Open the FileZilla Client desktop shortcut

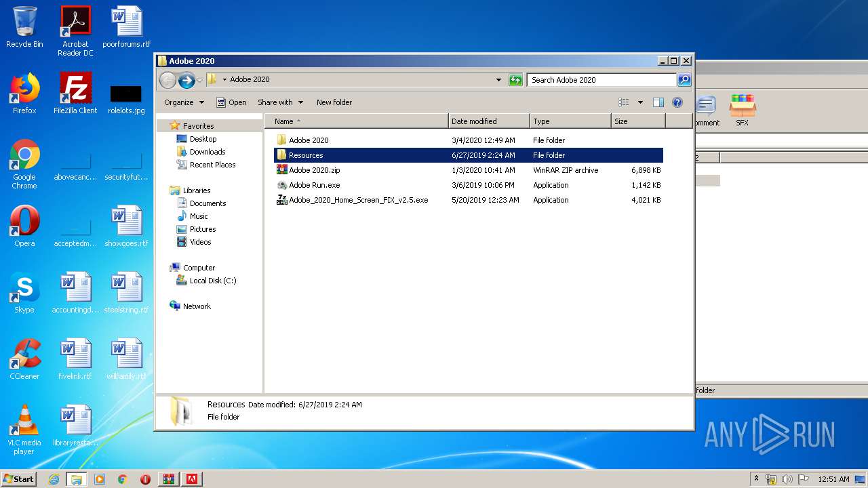(x=75, y=94)
